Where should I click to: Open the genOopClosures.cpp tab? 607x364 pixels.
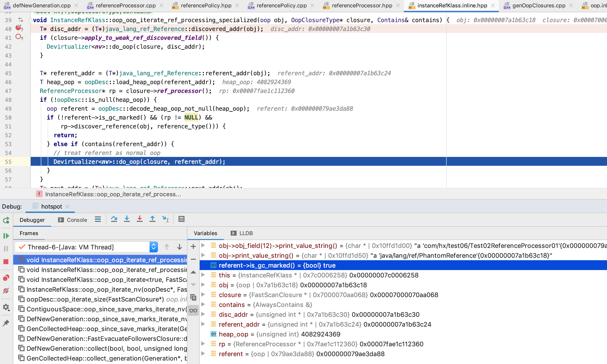(x=539, y=5)
